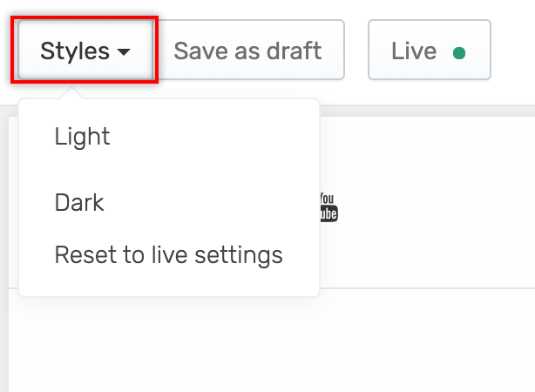Select the Light style option
The image size is (535, 392).
tap(82, 137)
